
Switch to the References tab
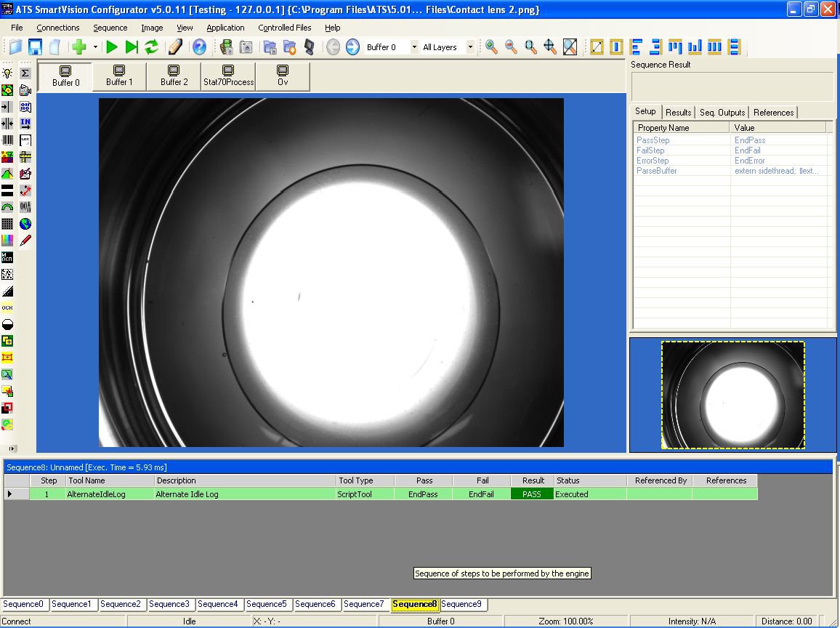tap(773, 113)
